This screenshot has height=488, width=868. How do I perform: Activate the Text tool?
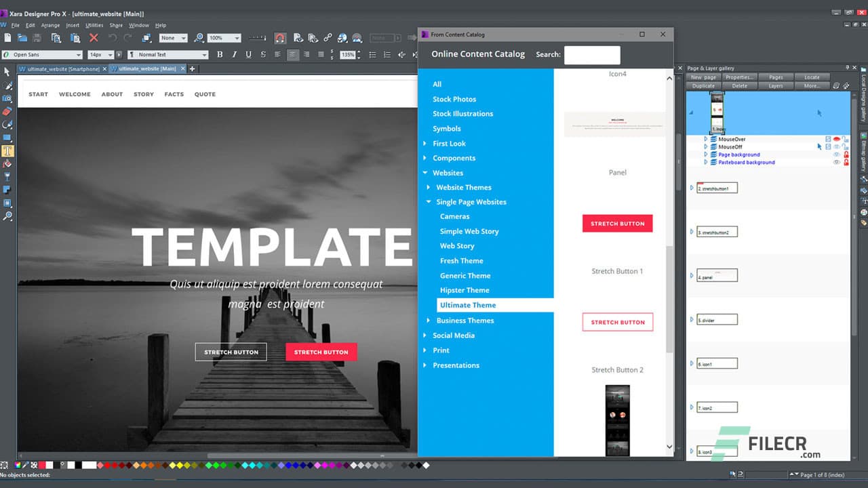[8, 150]
